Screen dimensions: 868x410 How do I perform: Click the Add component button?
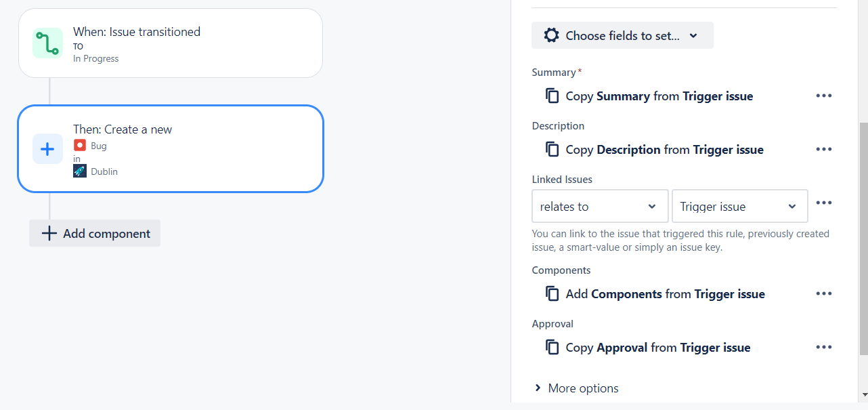click(x=95, y=233)
